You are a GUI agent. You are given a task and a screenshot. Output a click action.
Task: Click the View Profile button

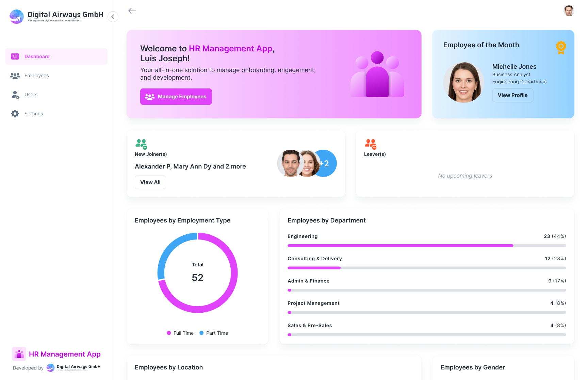[x=512, y=95]
